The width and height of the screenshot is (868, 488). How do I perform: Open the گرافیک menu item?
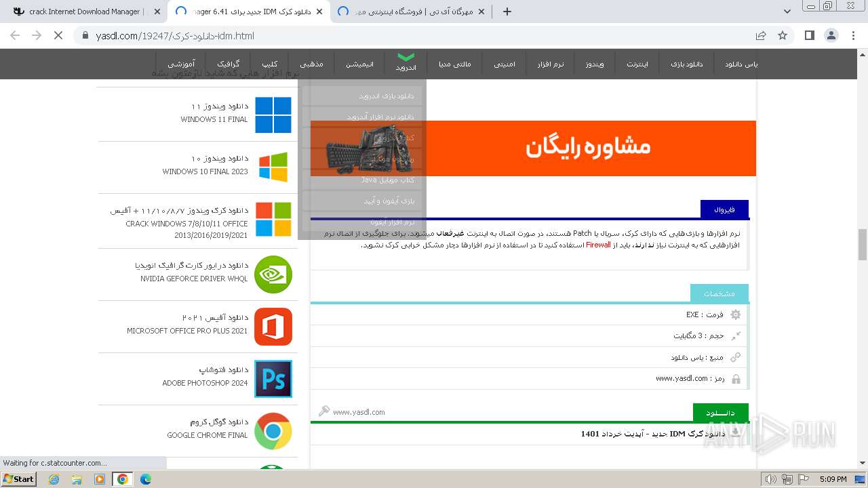pyautogui.click(x=228, y=64)
